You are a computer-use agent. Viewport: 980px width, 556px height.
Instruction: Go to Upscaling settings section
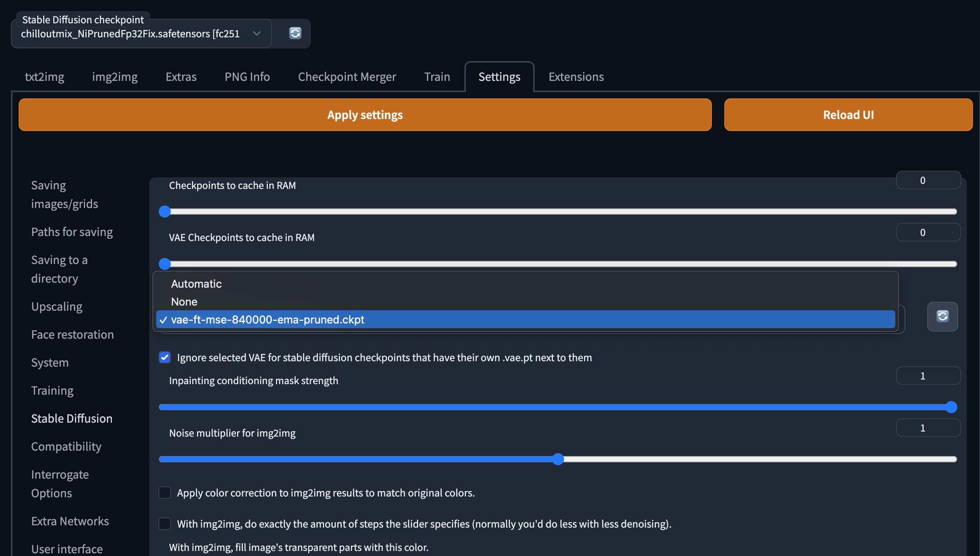coord(57,306)
